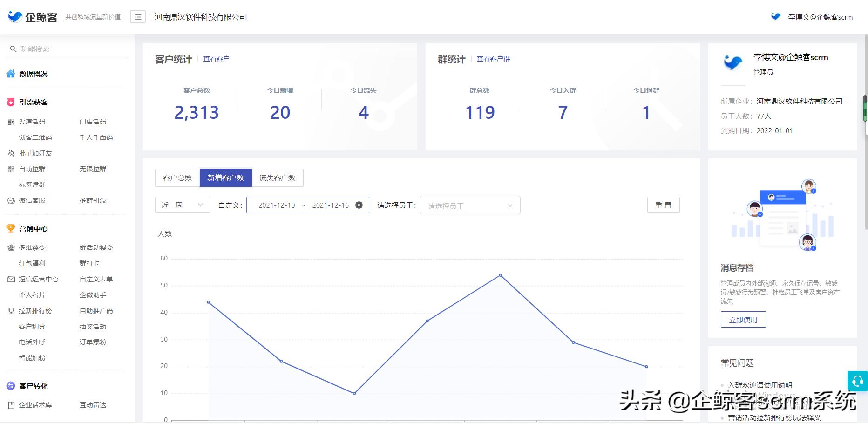
Task: Open the 查看客户 link in 客户统计
Action: (217, 59)
